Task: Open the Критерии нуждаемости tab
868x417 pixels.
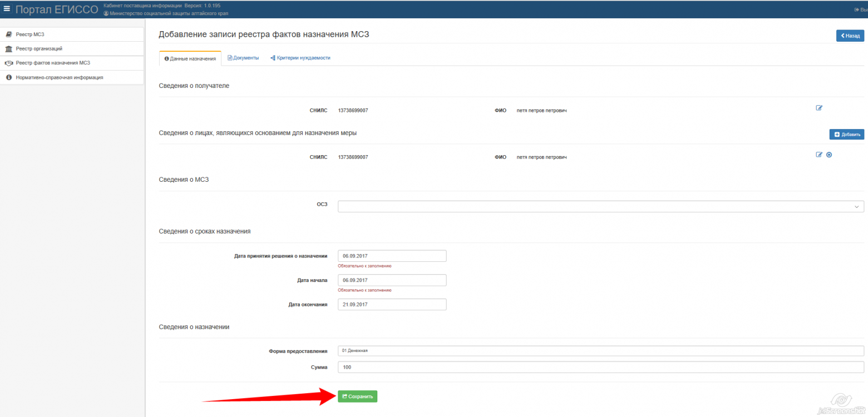Action: point(300,58)
